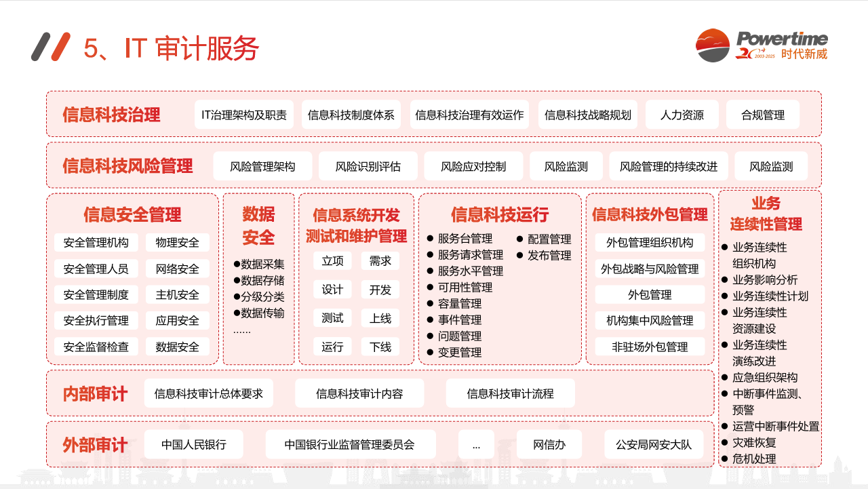Click the Powertime logo in the corner
This screenshot has width=868, height=489.
coord(762,45)
